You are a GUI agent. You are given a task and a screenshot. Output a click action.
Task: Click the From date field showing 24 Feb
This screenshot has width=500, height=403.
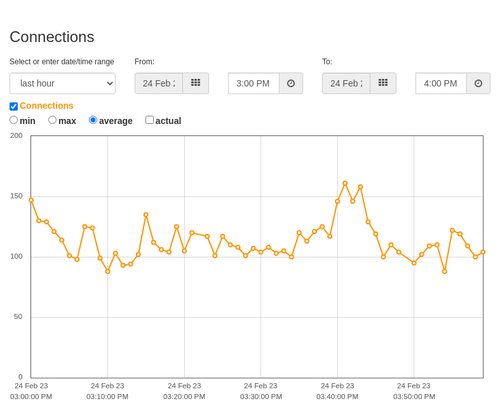[159, 83]
